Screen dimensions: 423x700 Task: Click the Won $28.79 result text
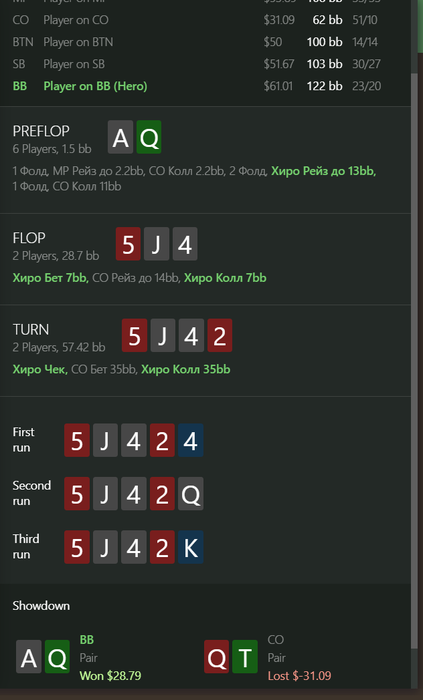click(110, 675)
